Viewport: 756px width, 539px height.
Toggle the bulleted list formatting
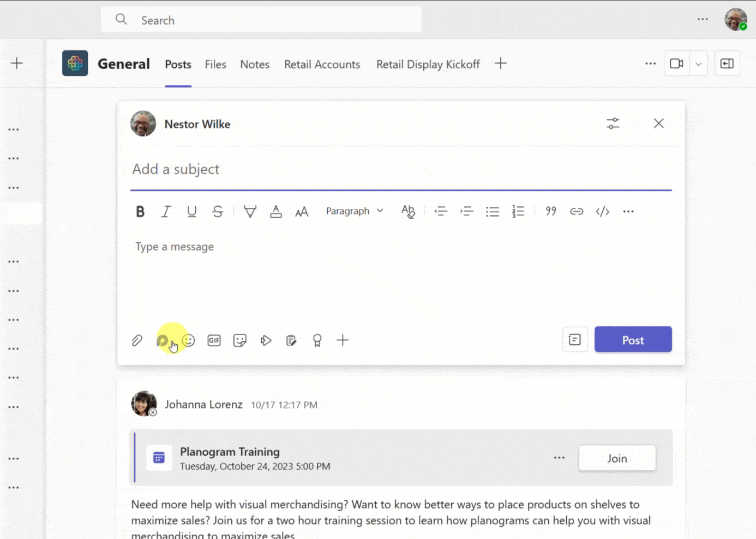[493, 211]
